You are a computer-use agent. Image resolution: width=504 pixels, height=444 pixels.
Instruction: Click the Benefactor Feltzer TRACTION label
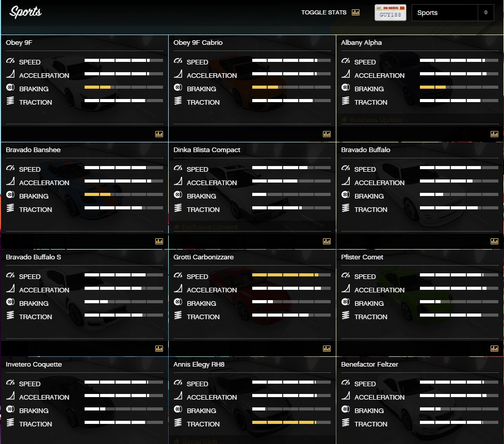coord(370,424)
